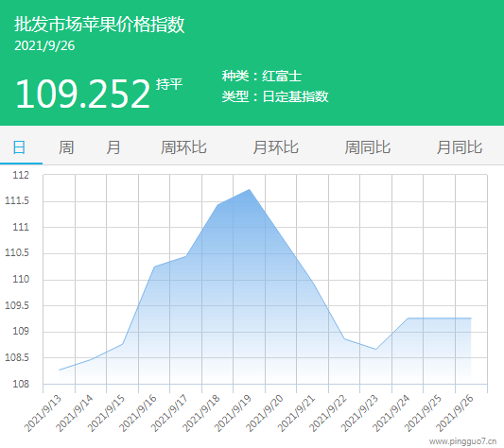504x448 pixels.
Task: Click the 批发市场苹果价格指数 title
Action: coord(99,25)
